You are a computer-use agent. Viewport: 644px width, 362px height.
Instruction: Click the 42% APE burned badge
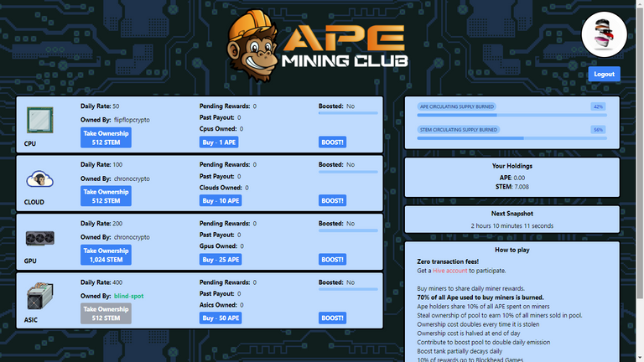[598, 106]
